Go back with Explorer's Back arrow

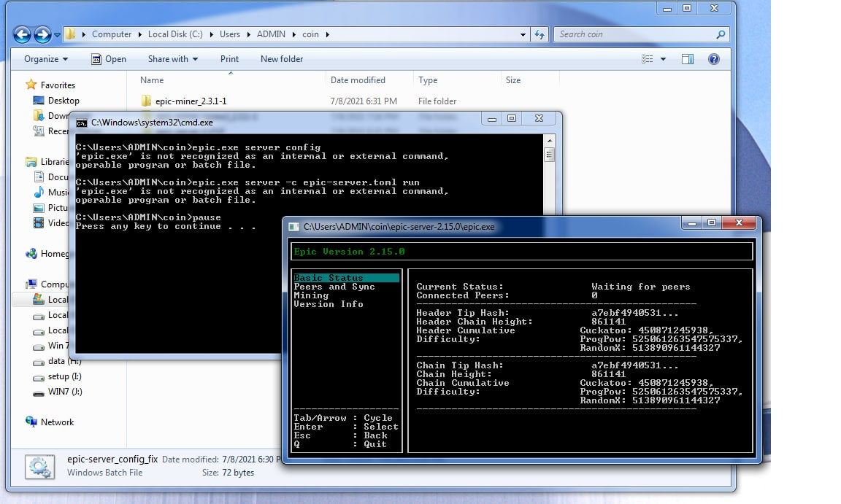22,34
